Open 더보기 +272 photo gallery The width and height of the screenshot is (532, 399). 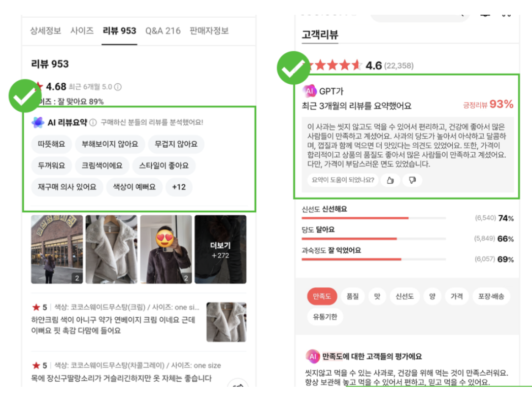point(220,249)
